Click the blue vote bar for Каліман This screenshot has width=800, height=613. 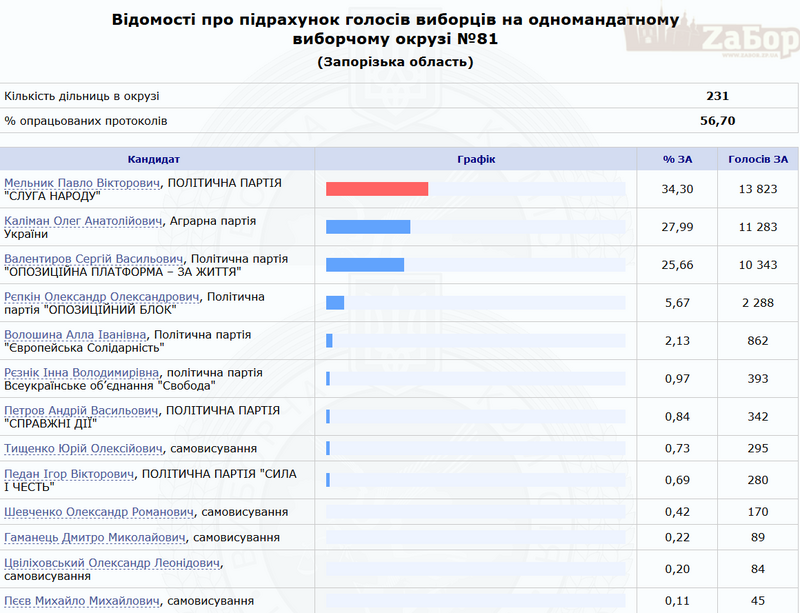coord(368,227)
